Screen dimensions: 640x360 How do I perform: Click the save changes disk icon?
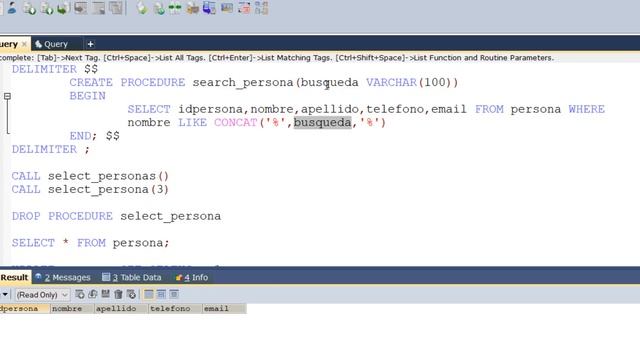coord(105,294)
